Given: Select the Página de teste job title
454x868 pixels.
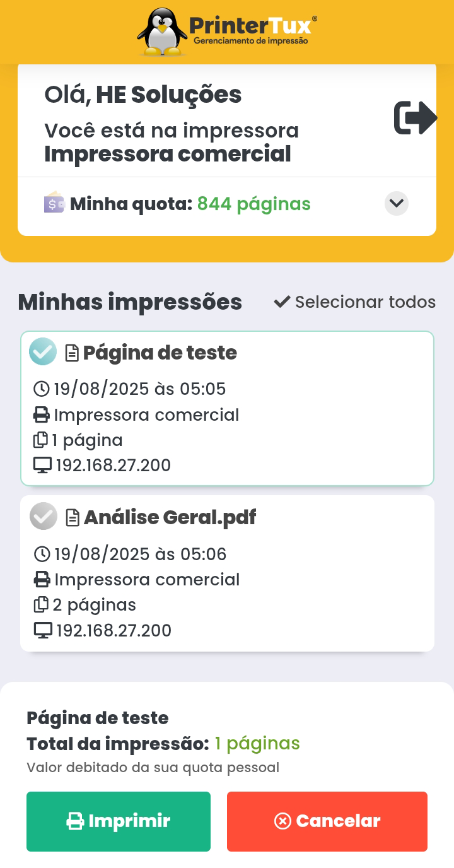Looking at the screenshot, I should 160,353.
